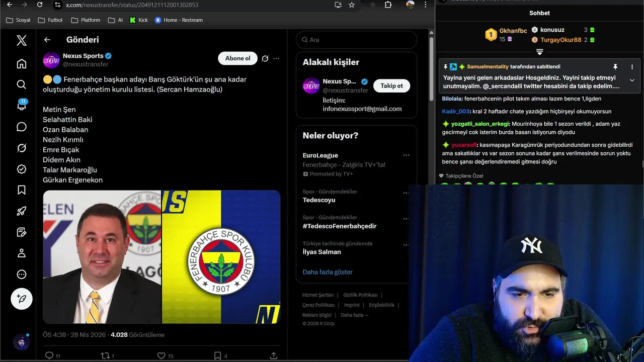
Task: Open Erişilebilirlik footer link
Action: (381, 305)
